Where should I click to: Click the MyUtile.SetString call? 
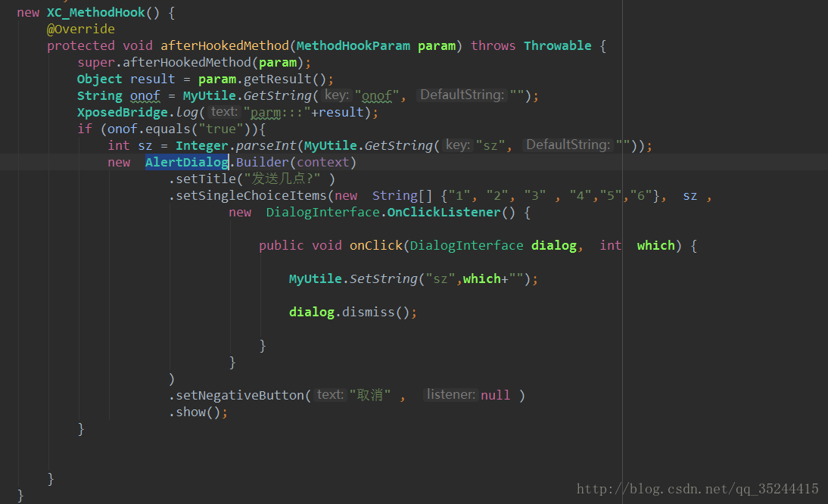point(353,278)
